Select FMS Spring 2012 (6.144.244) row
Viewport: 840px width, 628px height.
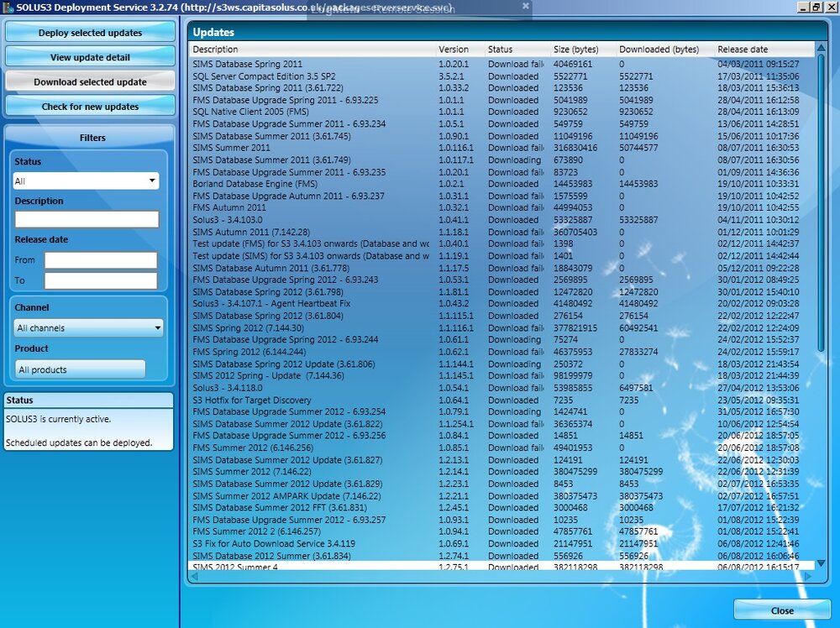click(501, 352)
